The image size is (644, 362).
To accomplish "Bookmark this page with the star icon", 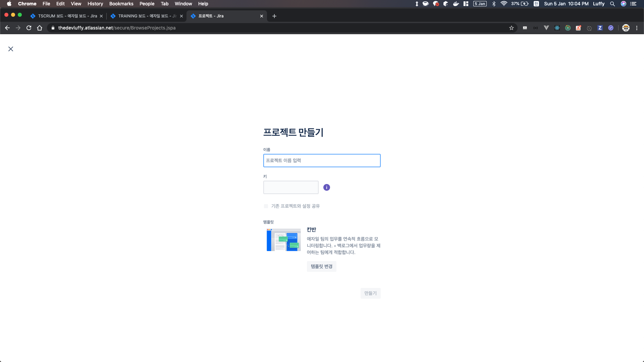I will point(511,28).
